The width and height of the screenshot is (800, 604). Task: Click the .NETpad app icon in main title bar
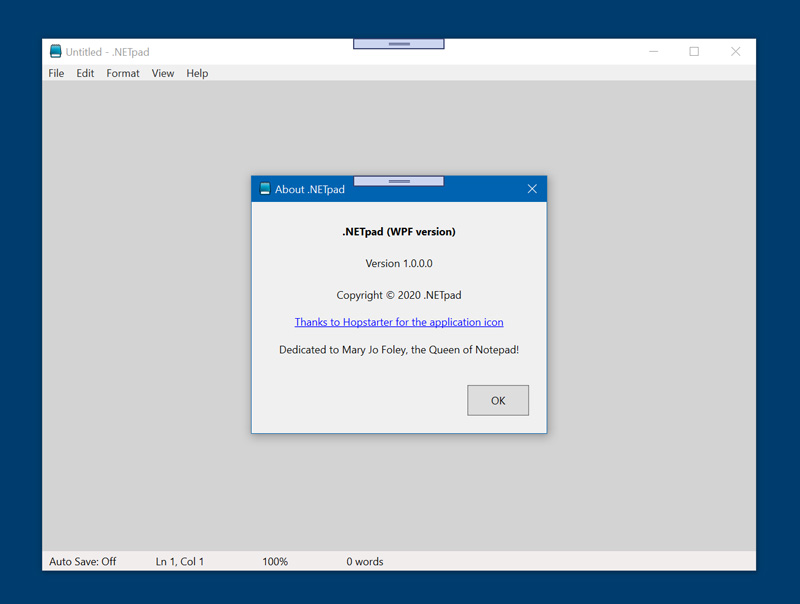point(56,52)
